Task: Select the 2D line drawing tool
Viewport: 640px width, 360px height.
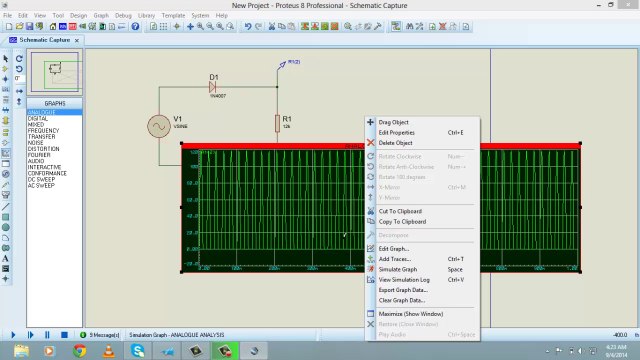Action: [5, 207]
